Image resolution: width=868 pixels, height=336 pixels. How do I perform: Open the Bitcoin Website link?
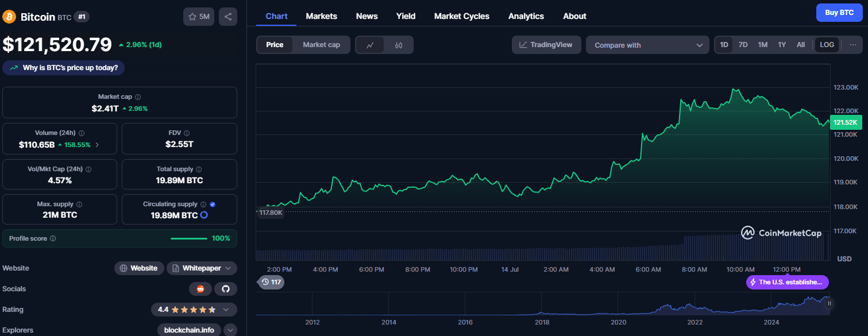(138, 268)
